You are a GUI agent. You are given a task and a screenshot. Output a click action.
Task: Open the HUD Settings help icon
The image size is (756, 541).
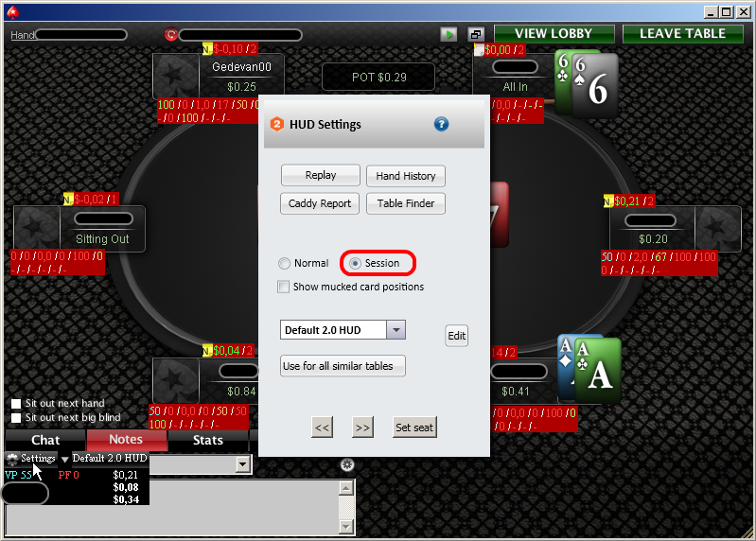tap(441, 124)
